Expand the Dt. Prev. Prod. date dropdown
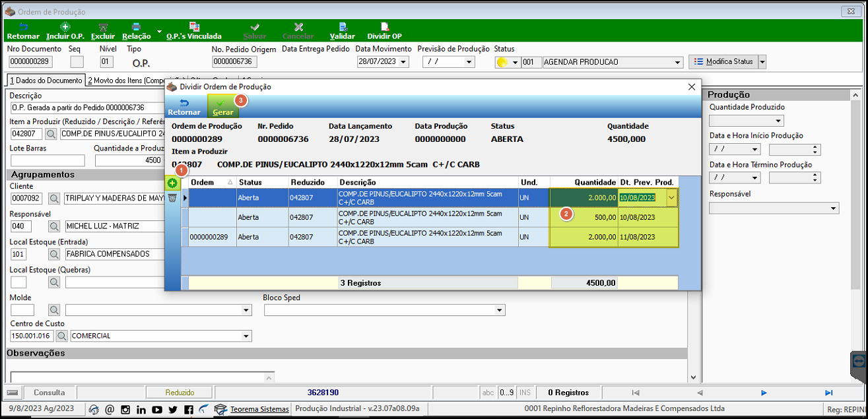 coord(672,197)
